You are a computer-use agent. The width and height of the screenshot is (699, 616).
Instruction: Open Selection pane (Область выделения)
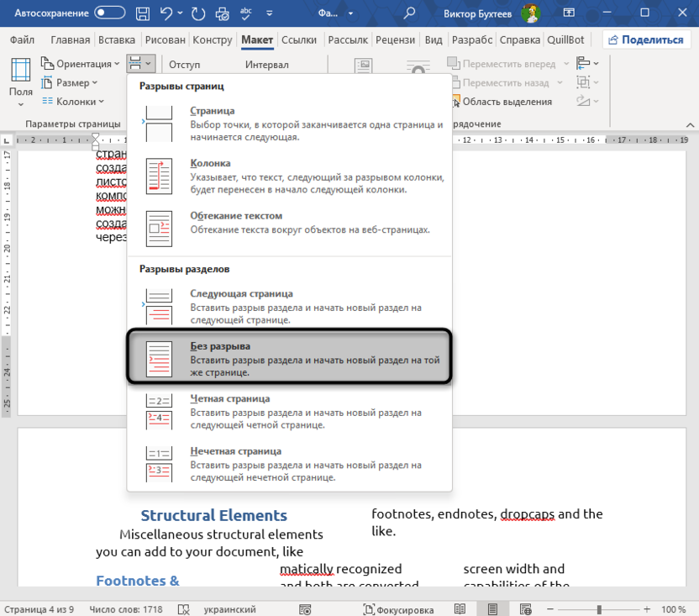tap(507, 101)
